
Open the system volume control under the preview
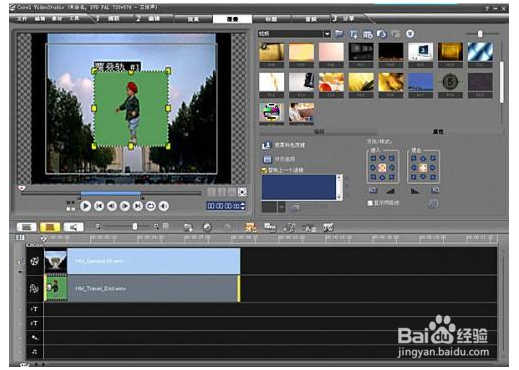coord(164,206)
